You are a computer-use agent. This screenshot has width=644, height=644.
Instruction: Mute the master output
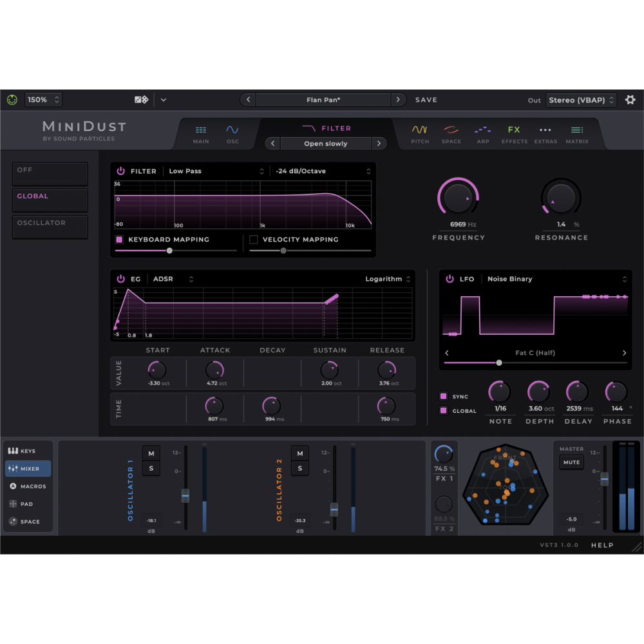coord(571,462)
